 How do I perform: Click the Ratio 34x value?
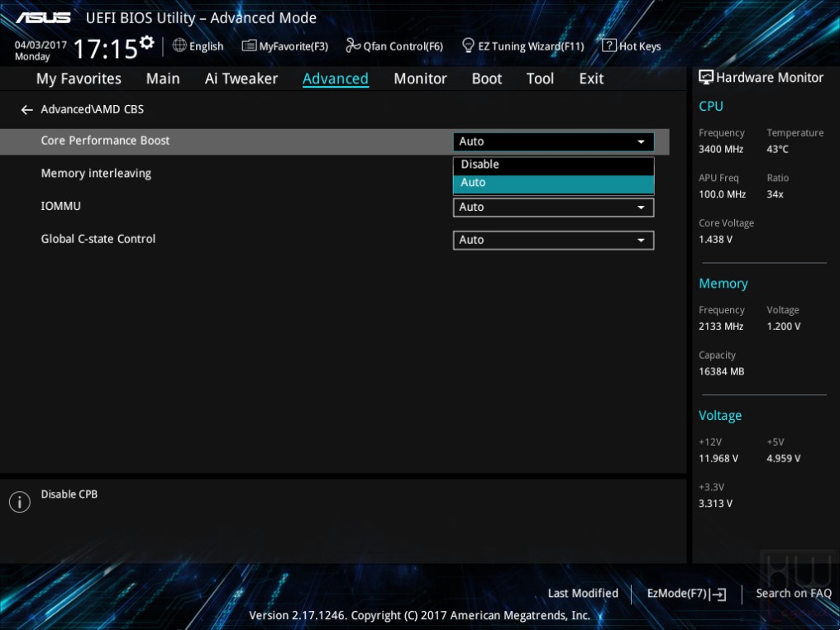(775, 194)
